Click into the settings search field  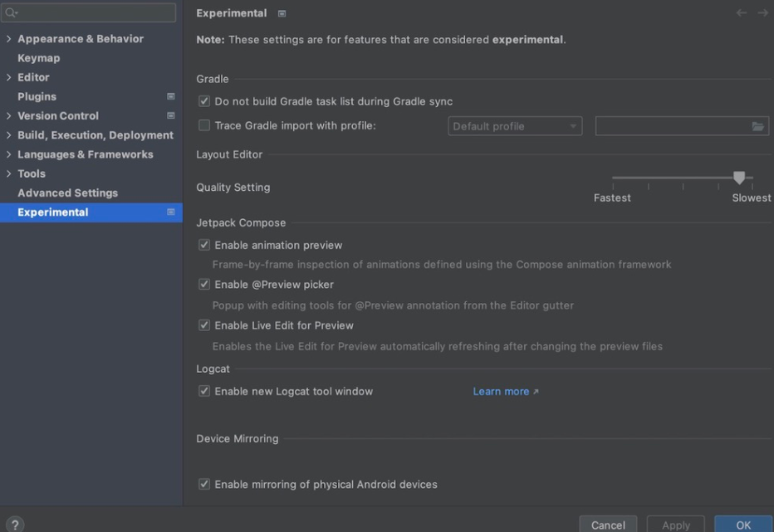(x=88, y=12)
